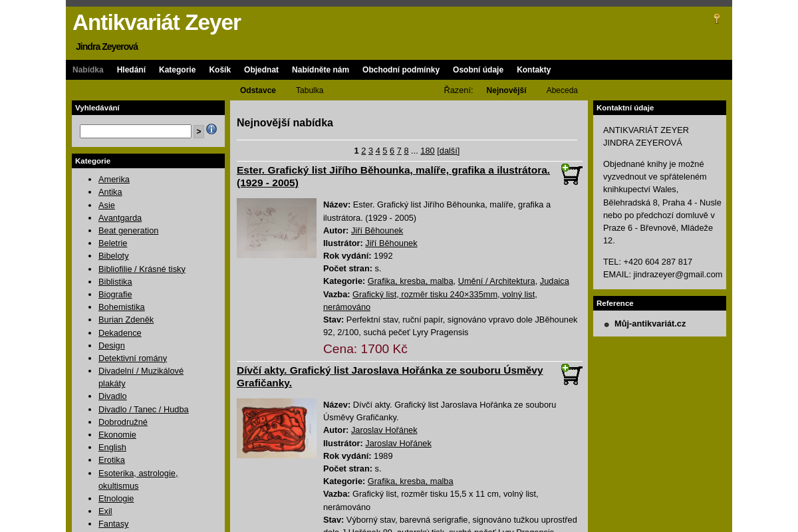798x532 pixels.
Task: Click the thumbnail of Dívčí akty artwork
Action: (x=277, y=427)
